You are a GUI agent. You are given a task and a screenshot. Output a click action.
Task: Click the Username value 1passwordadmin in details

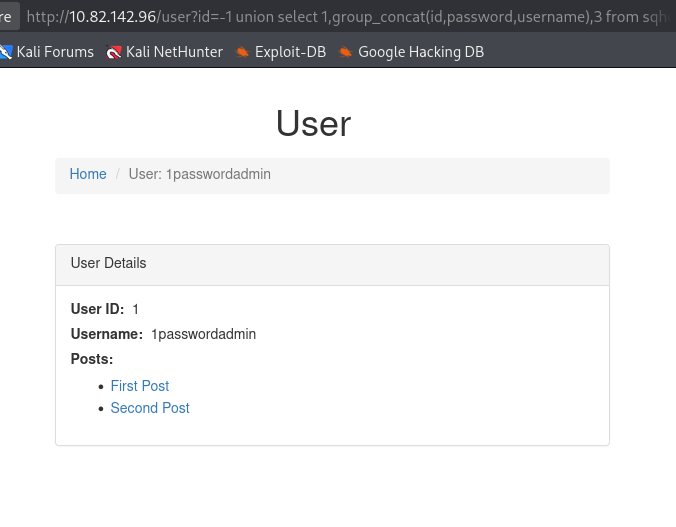click(x=203, y=334)
